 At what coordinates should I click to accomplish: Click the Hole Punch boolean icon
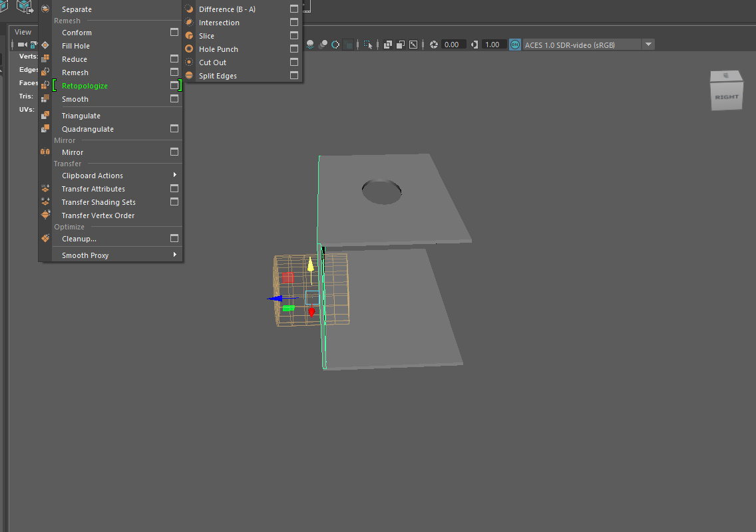[189, 49]
